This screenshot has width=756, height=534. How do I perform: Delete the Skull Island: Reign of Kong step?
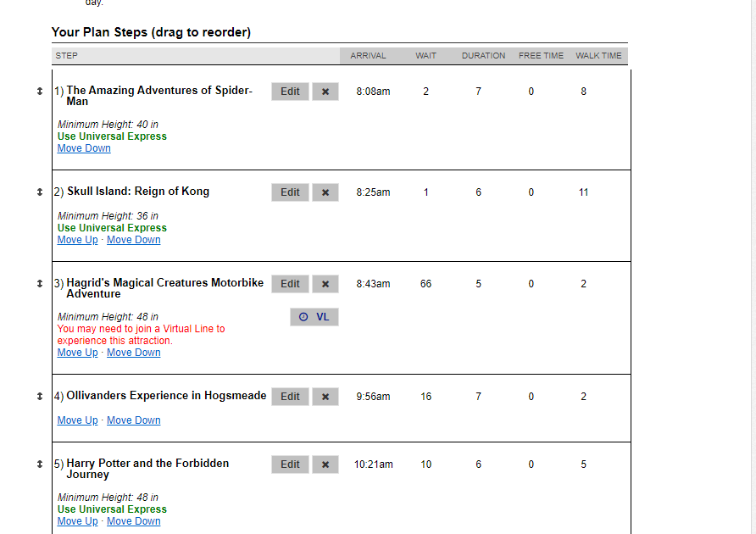(325, 192)
